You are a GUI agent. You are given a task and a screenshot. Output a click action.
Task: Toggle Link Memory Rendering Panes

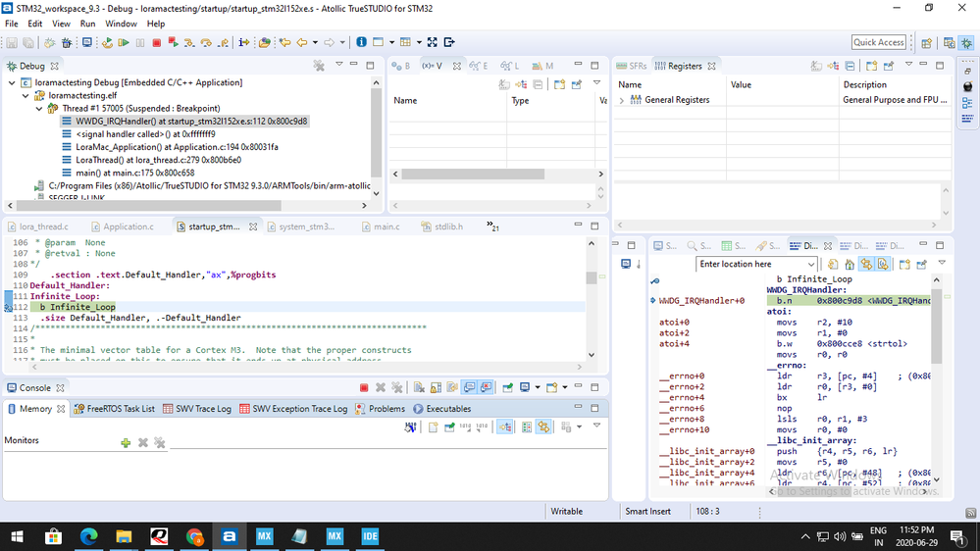click(543, 427)
